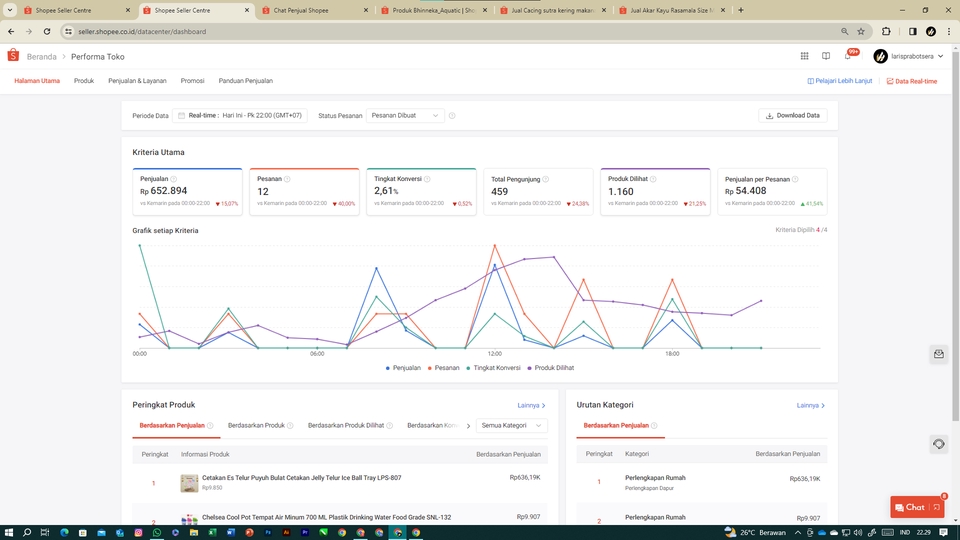Open the apps grid icon in header
The height and width of the screenshot is (540, 960).
click(804, 56)
